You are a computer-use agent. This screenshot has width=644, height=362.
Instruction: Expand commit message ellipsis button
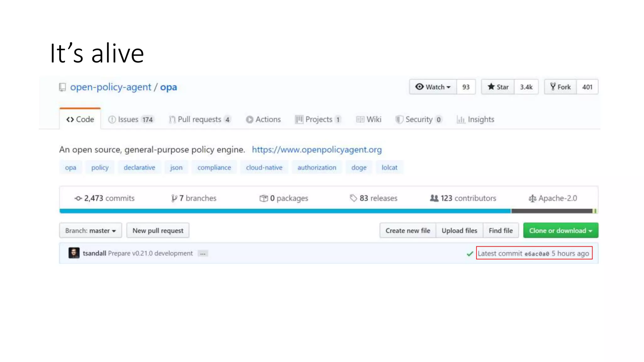(x=203, y=254)
